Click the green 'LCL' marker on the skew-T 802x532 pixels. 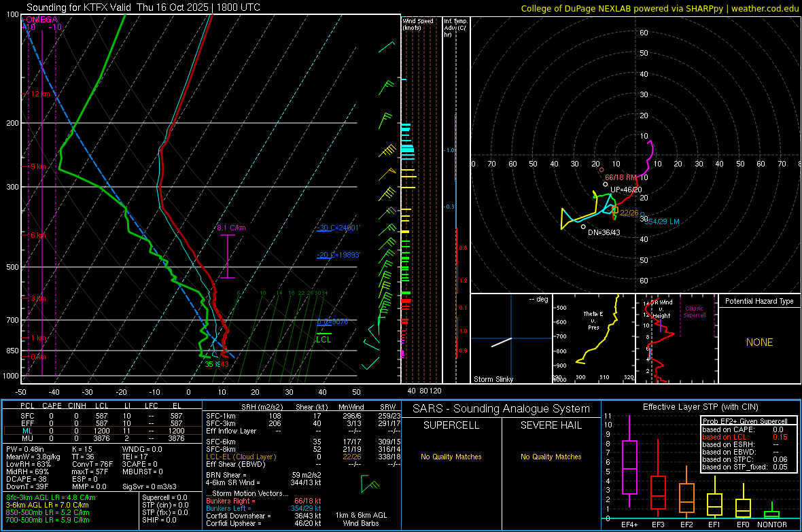coord(324,340)
